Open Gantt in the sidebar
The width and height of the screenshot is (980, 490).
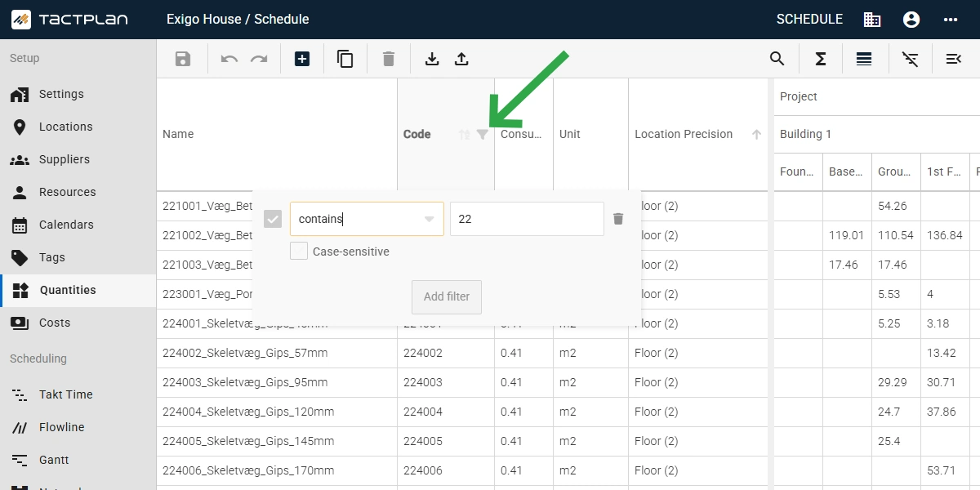point(78,460)
